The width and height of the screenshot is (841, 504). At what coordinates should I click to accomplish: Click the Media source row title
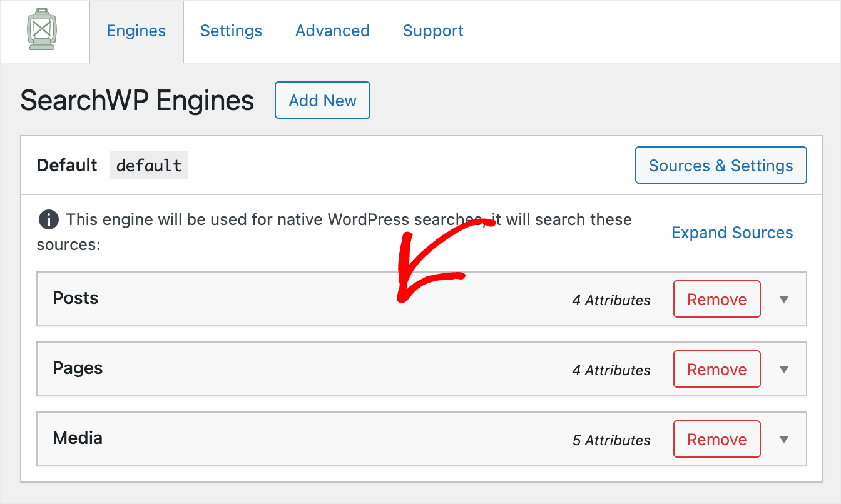pos(78,438)
